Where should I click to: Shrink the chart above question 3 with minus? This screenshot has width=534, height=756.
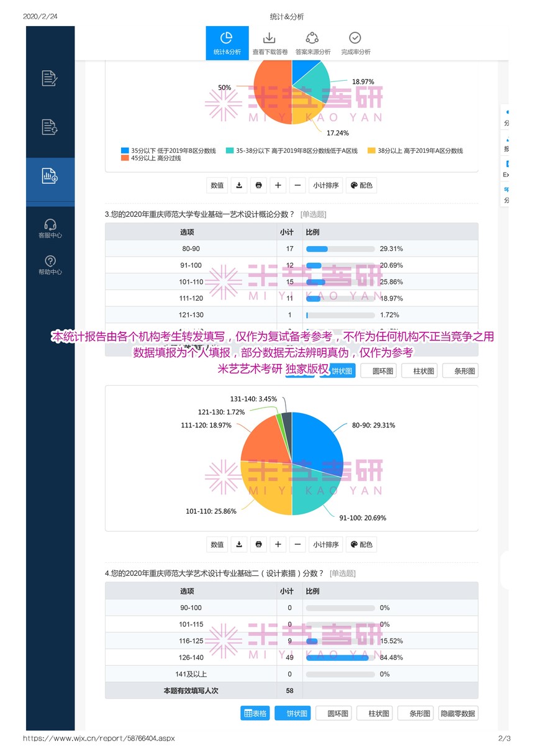298,185
